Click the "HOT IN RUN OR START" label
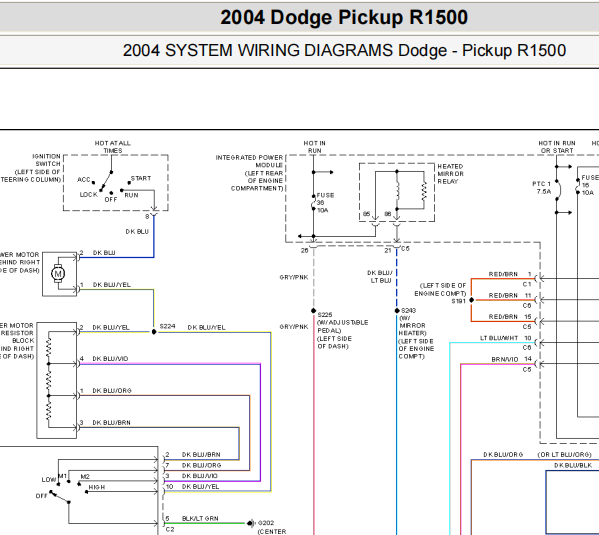 click(557, 147)
